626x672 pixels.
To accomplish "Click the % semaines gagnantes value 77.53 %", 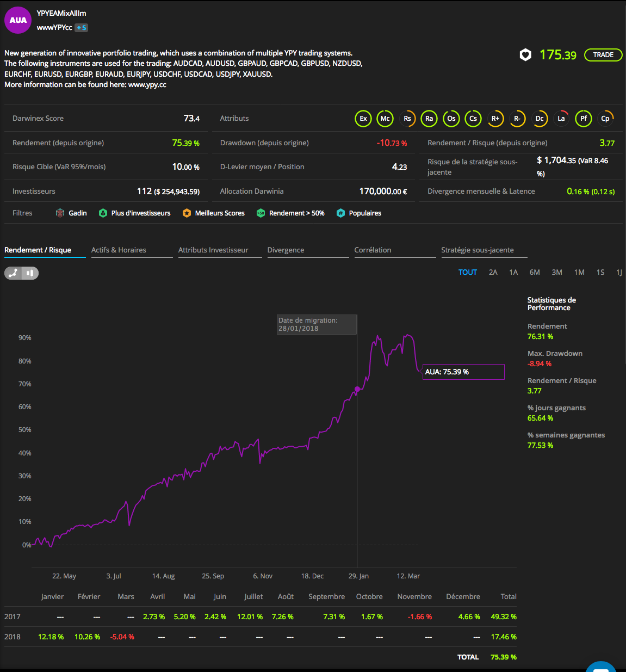I will [x=540, y=445].
